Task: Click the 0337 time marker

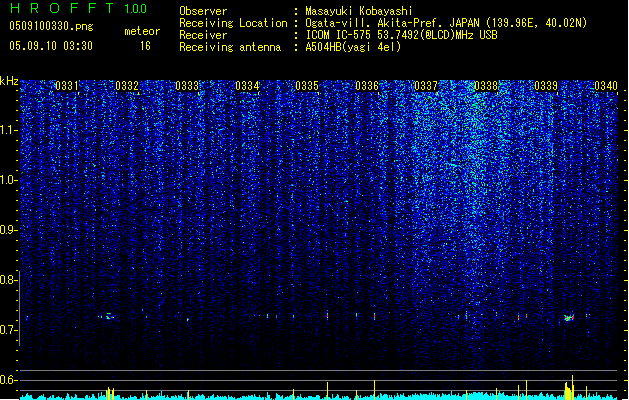Action: point(426,86)
